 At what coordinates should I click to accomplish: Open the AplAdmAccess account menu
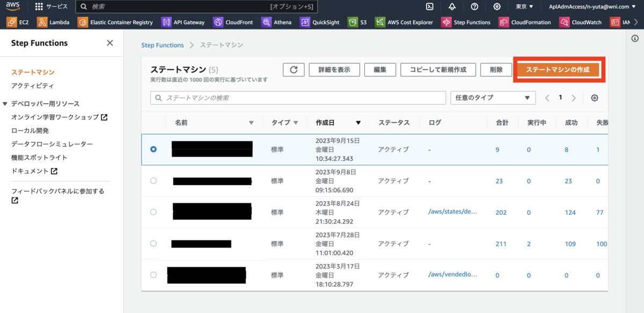coord(591,6)
